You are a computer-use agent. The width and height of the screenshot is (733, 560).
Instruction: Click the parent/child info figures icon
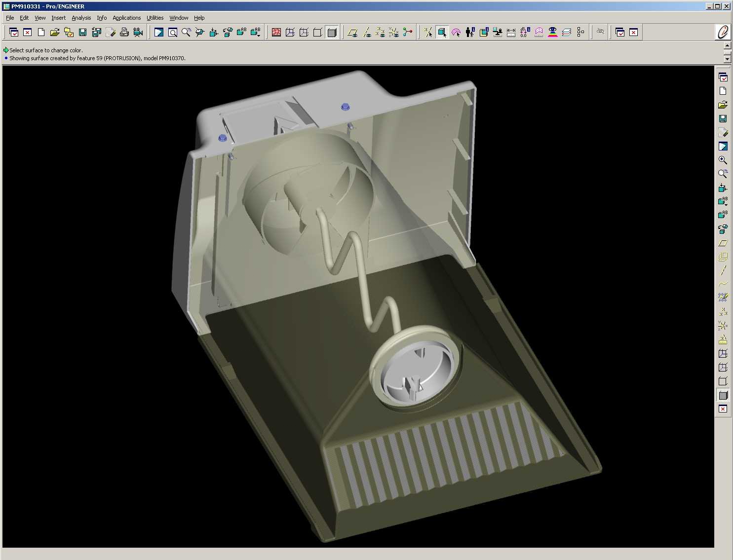(x=470, y=33)
